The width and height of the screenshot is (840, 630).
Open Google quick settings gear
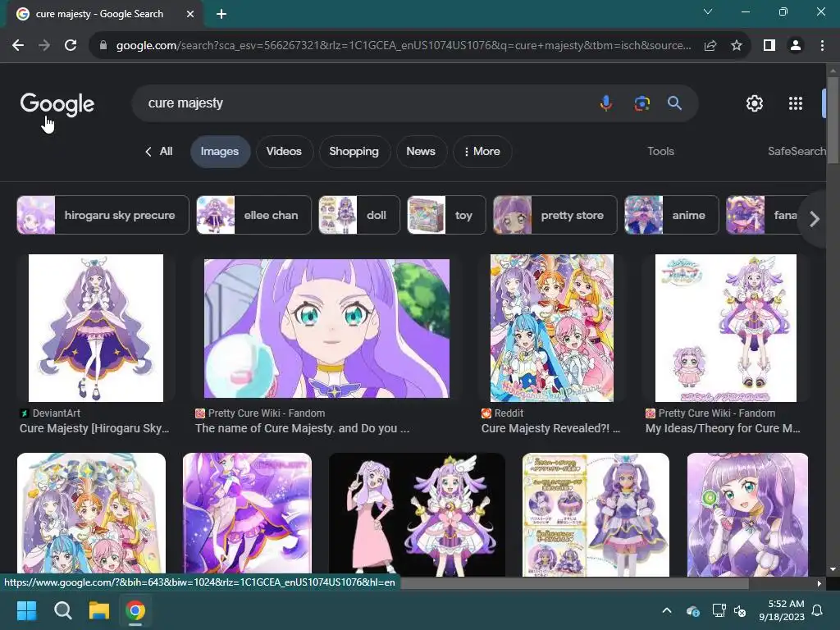755,103
